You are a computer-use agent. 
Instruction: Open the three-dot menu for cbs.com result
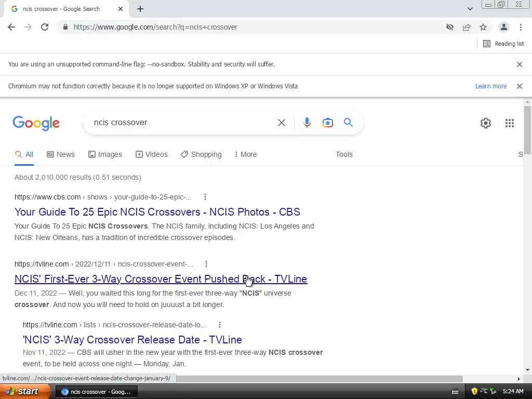(x=205, y=197)
